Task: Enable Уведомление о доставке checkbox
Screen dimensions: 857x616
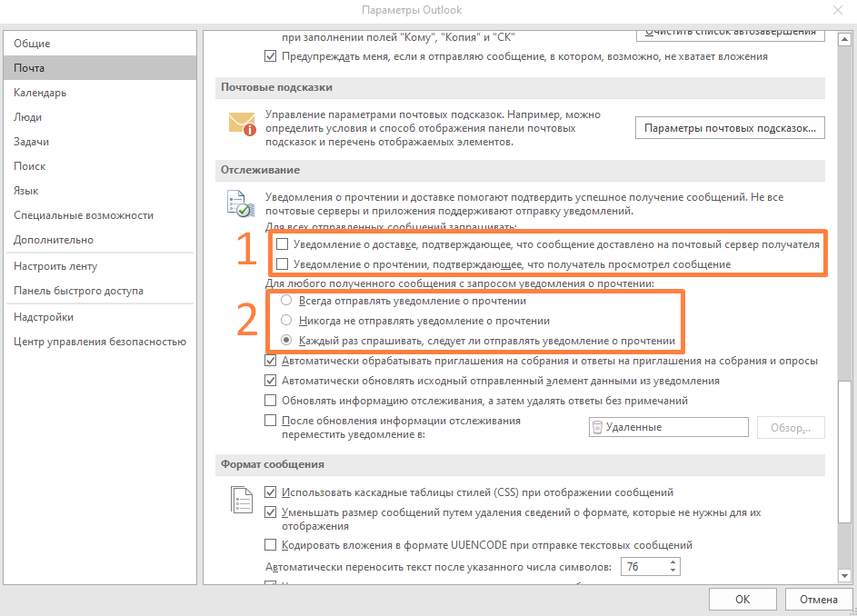Action: coord(282,244)
